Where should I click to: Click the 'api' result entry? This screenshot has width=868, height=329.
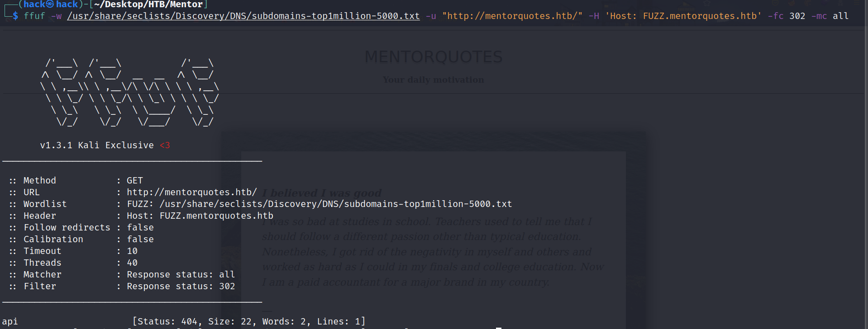(x=10, y=321)
